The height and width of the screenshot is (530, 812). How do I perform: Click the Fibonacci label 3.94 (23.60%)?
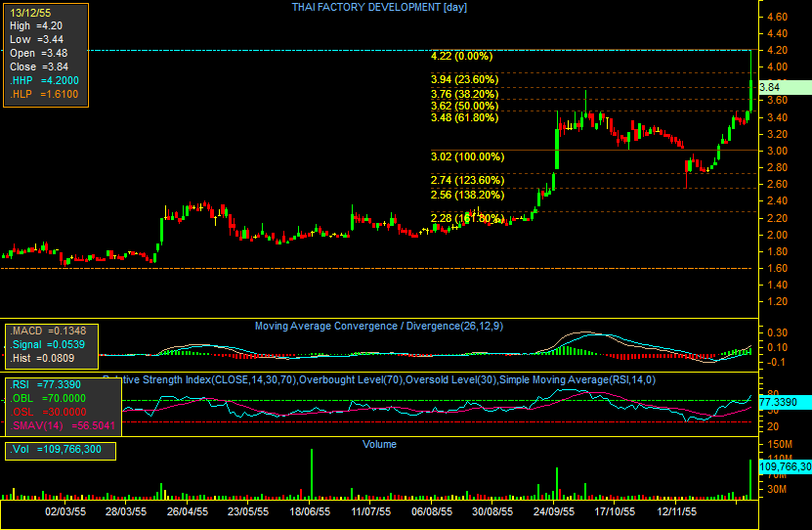[x=464, y=79]
